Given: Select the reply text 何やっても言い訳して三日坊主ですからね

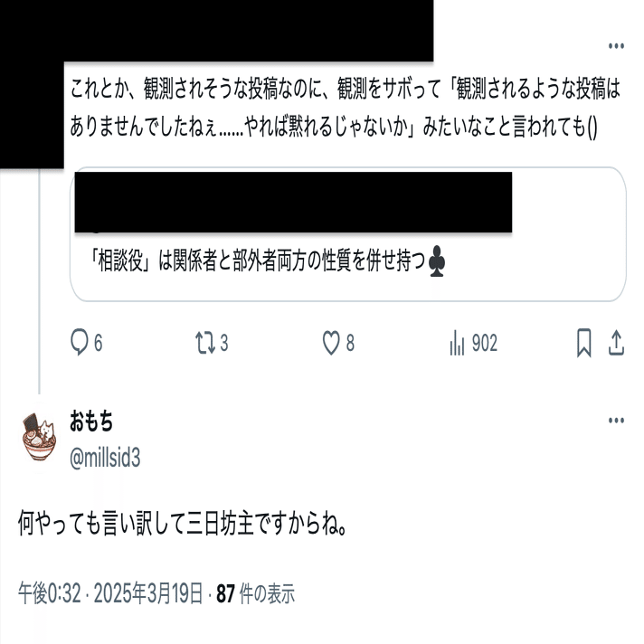Looking at the screenshot, I should (x=183, y=525).
